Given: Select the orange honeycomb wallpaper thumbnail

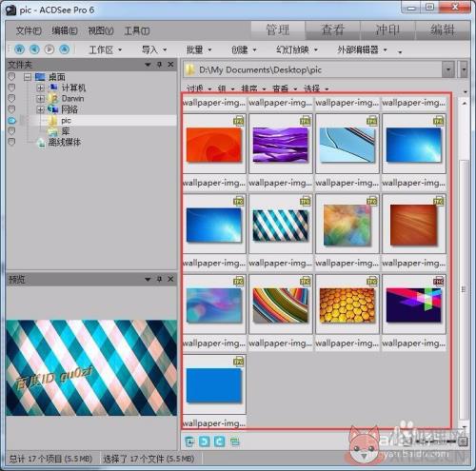Looking at the screenshot, I should tap(347, 305).
